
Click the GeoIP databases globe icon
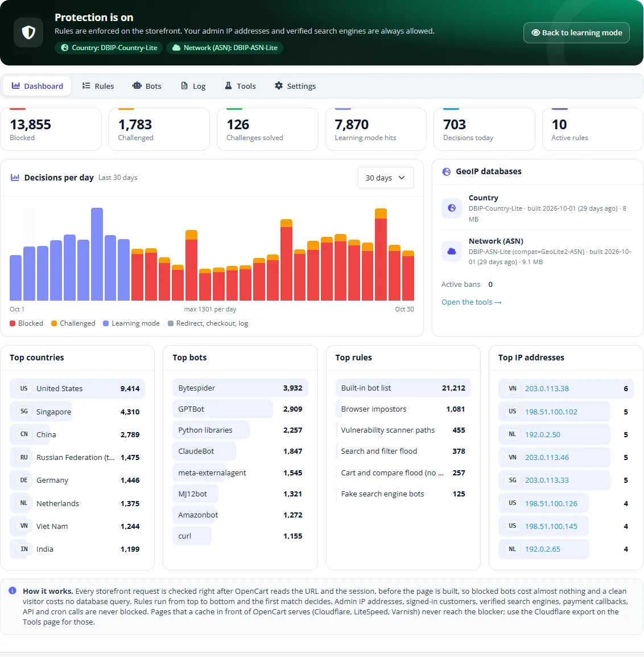pos(447,171)
